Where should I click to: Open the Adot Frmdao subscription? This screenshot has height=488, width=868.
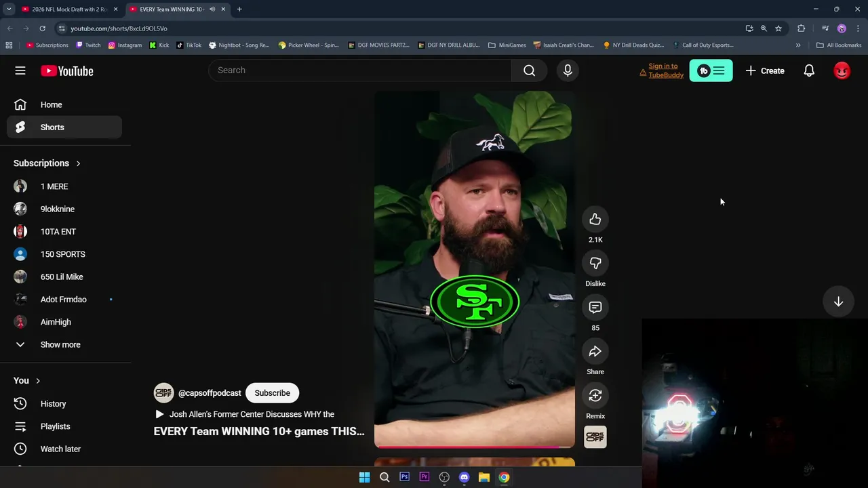point(64,300)
